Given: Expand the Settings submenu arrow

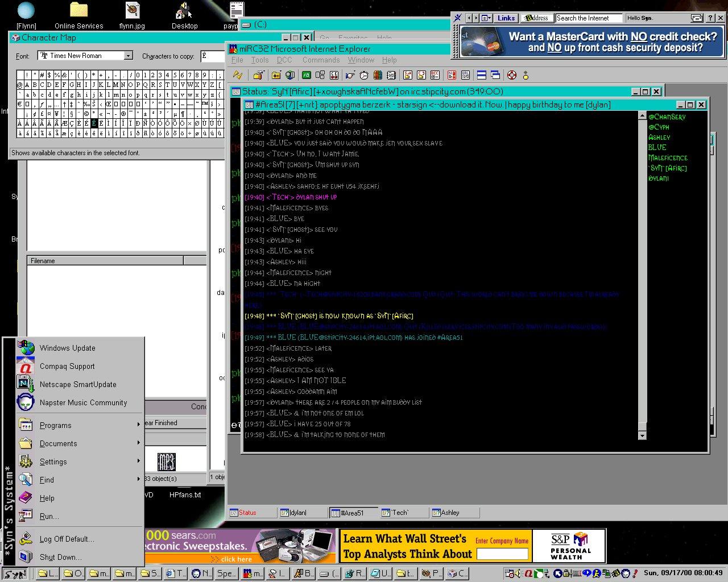Looking at the screenshot, I should [x=138, y=461].
